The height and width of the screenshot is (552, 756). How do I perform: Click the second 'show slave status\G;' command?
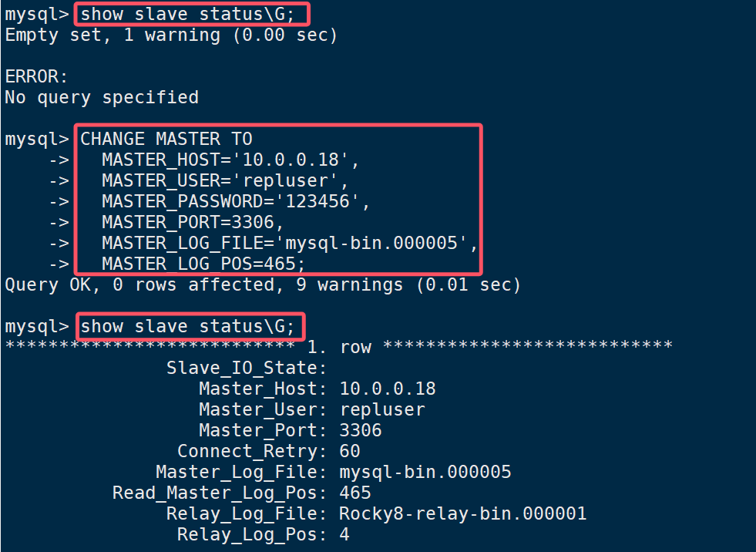click(187, 326)
